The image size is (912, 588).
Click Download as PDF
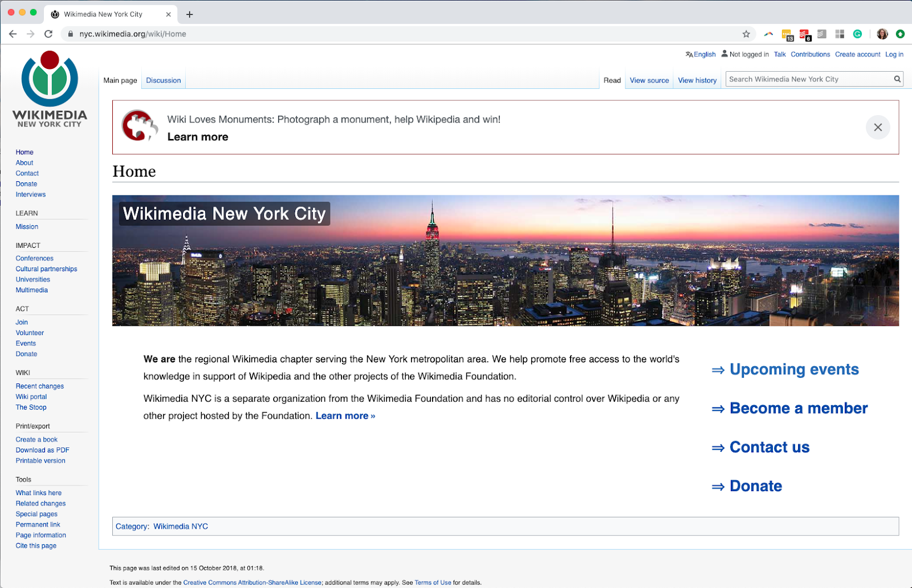coord(43,450)
